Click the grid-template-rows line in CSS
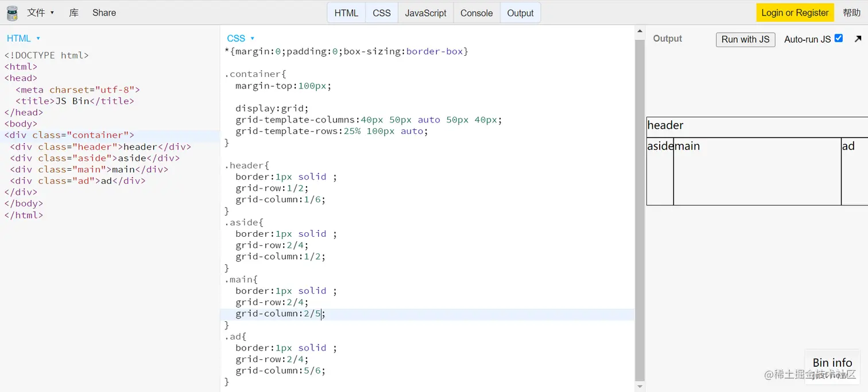Image resolution: width=868 pixels, height=392 pixels. click(x=332, y=131)
